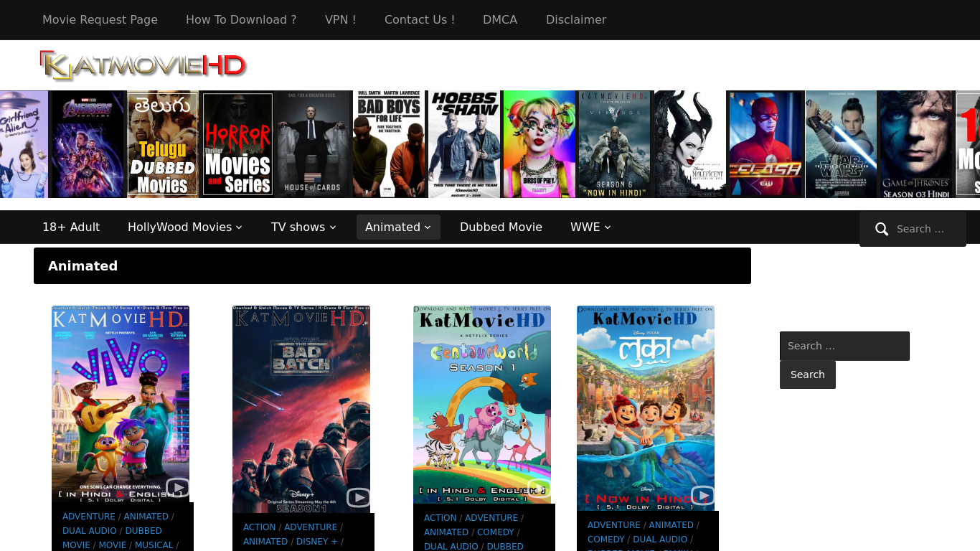Click the Bad Boys for Life banner poster
980x551 pixels.
[x=389, y=144]
